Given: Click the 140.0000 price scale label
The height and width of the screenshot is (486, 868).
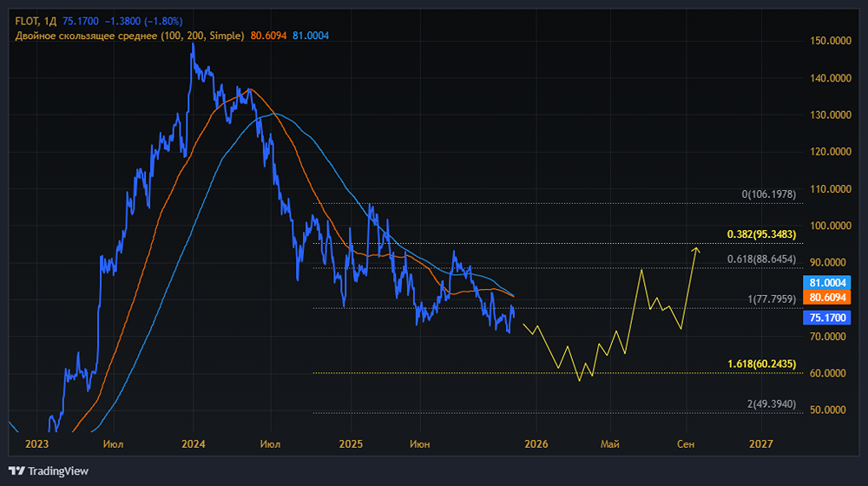Looking at the screenshot, I should (831, 78).
